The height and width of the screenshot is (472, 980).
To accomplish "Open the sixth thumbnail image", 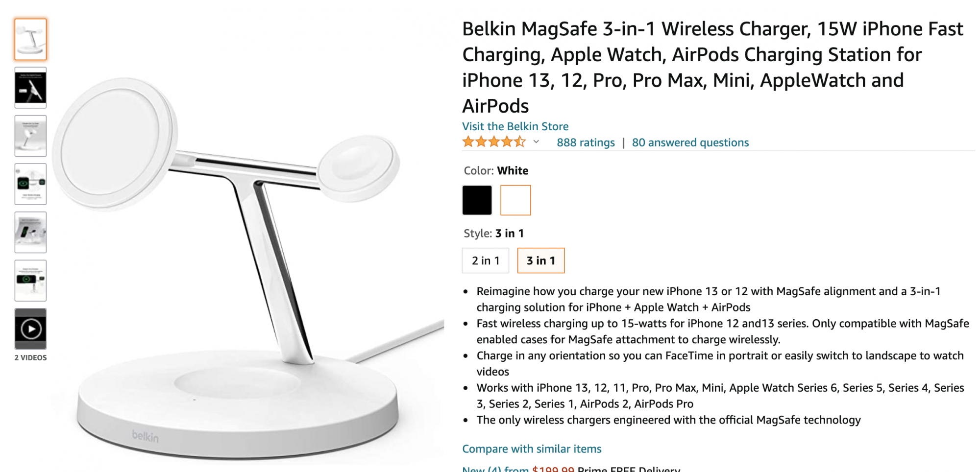I will (30, 281).
